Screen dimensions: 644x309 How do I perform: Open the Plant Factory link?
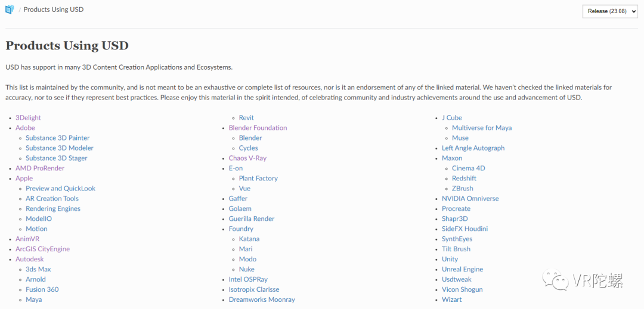[258, 178]
